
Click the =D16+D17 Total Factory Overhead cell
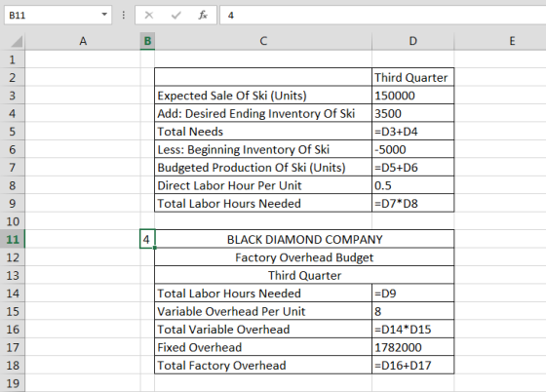click(x=413, y=366)
